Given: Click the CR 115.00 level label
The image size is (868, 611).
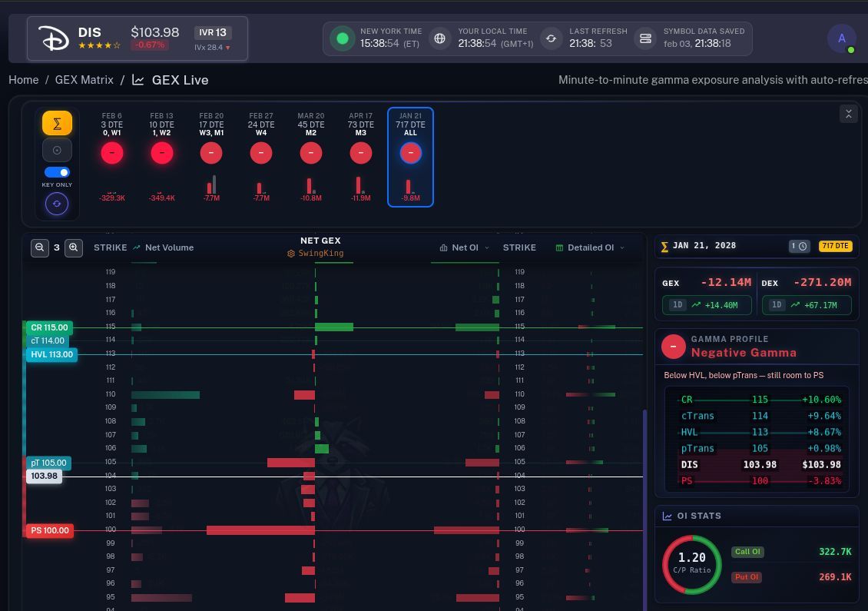Looking at the screenshot, I should point(49,327).
